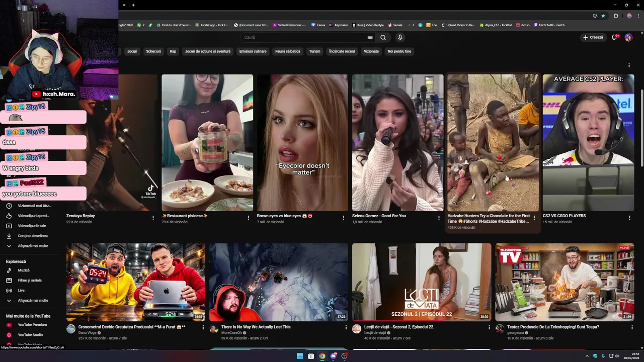The image size is (644, 362).
Task: Open Lecții de viață Sezonul 2 Episodul 22 title
Action: 398,327
